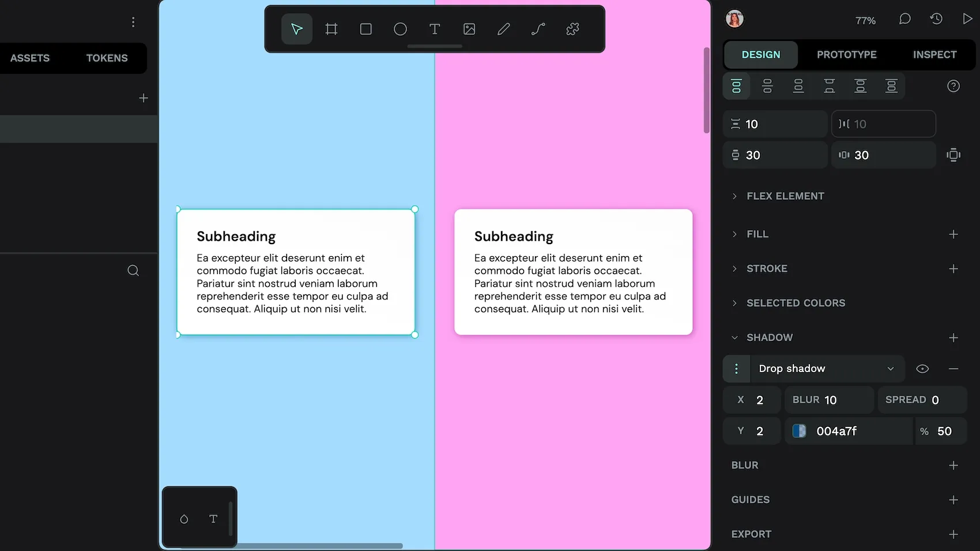980x551 pixels.
Task: Select the Rectangle tool
Action: [x=366, y=29]
